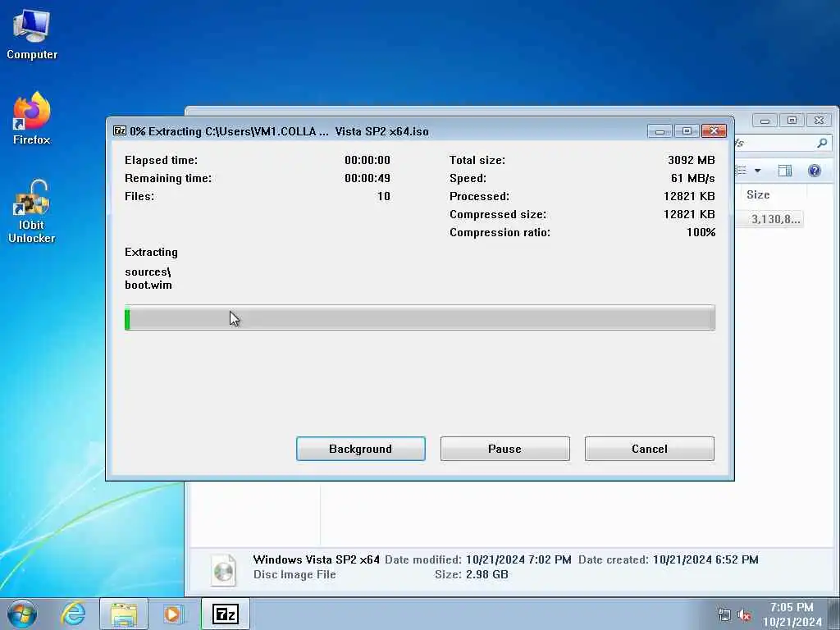Click the Total size value 3092 MB
Image resolution: width=840 pixels, height=630 pixels.
[691, 160]
